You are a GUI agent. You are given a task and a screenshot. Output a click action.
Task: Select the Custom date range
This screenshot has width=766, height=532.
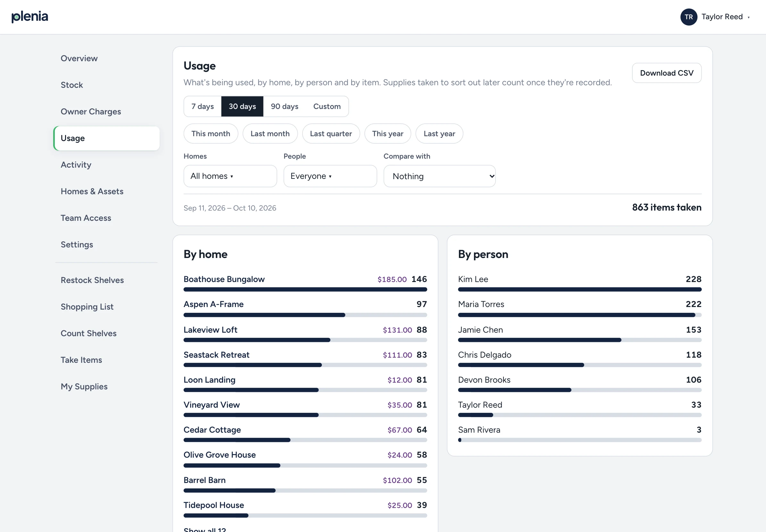click(327, 106)
